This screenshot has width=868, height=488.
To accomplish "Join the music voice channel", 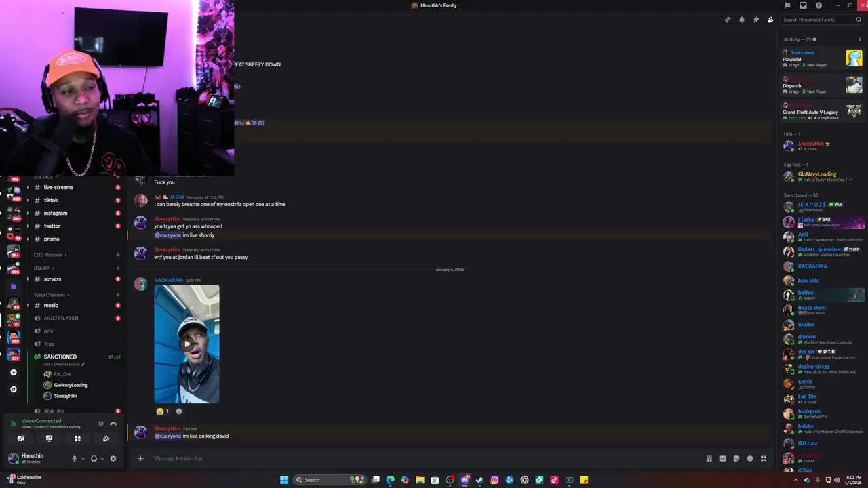I will pos(76,305).
